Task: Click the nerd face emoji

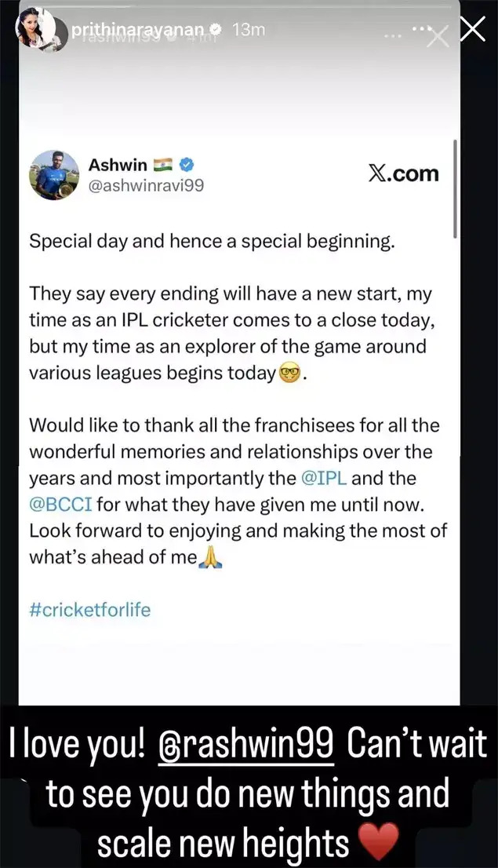Action: pos(290,374)
